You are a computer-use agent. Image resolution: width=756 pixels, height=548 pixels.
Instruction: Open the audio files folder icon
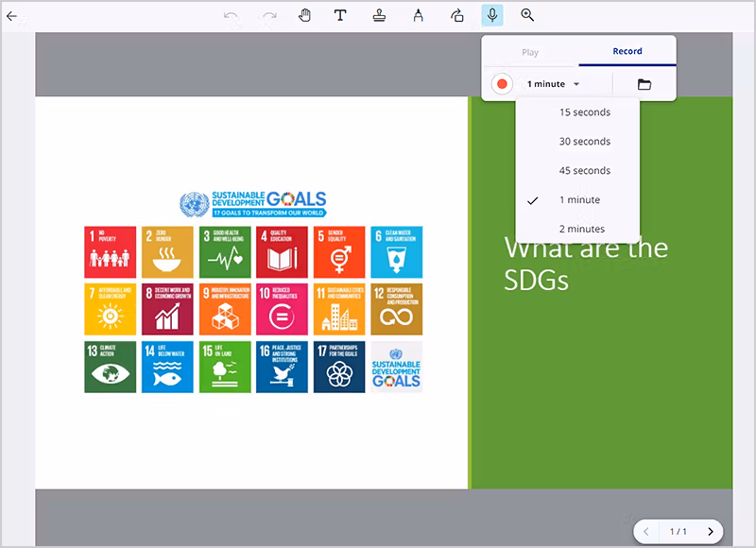644,84
